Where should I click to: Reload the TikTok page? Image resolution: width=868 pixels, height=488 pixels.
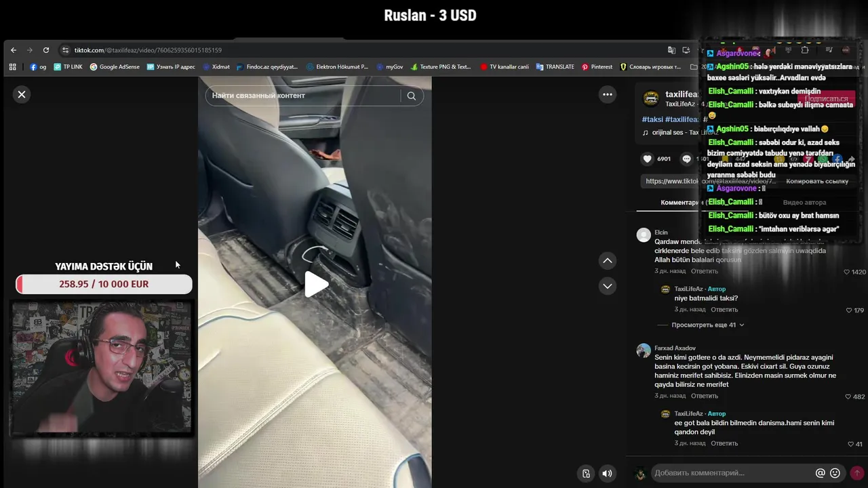(x=46, y=50)
